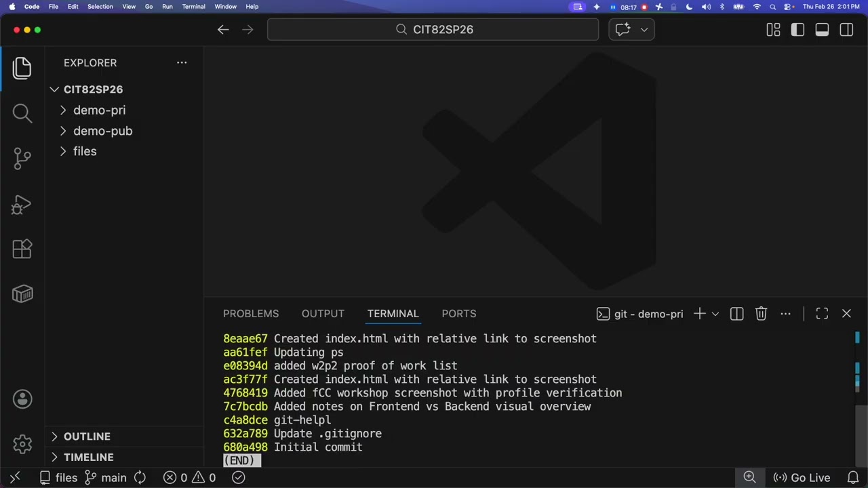Open notifications bell in status bar

[x=853, y=478]
